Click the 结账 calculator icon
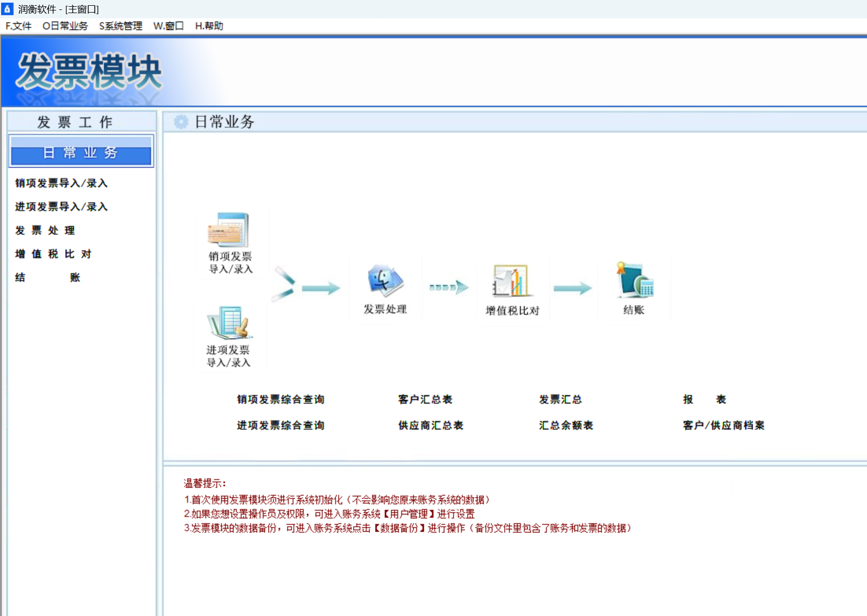The height and width of the screenshot is (616, 867). (x=635, y=280)
